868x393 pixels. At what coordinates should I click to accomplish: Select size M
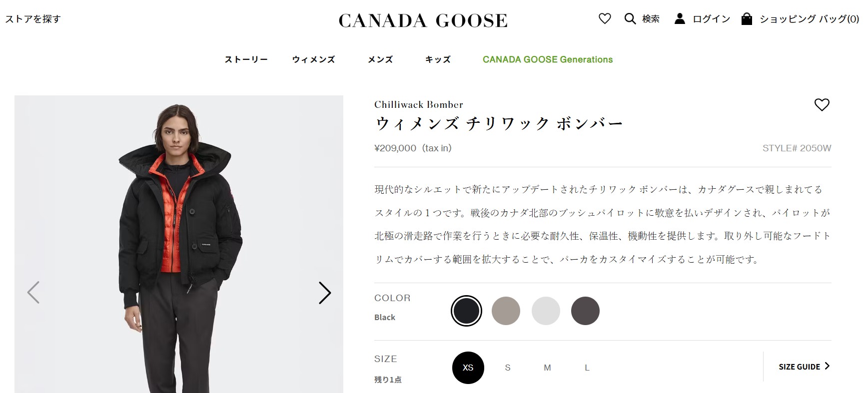[547, 368]
